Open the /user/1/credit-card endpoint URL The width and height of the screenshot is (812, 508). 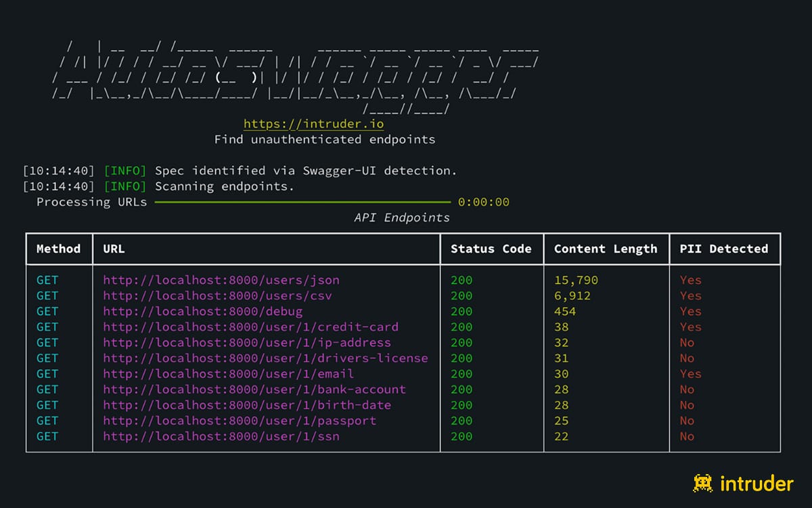coord(251,326)
